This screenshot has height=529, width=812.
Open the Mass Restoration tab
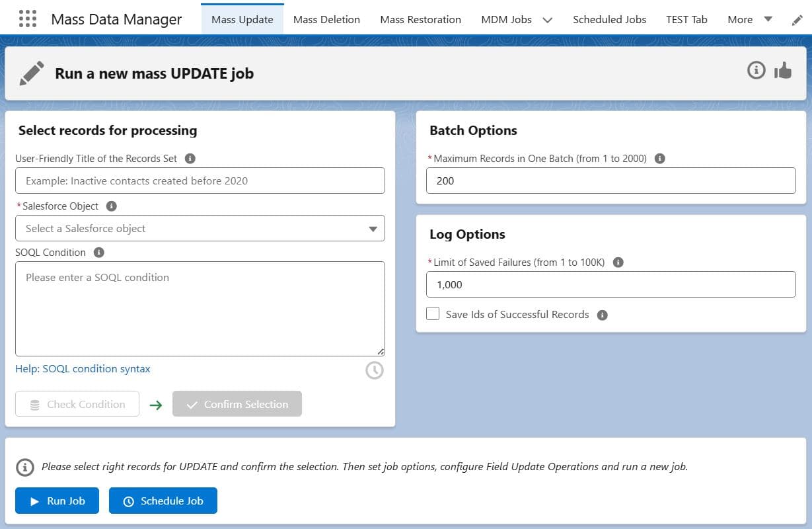(x=421, y=19)
